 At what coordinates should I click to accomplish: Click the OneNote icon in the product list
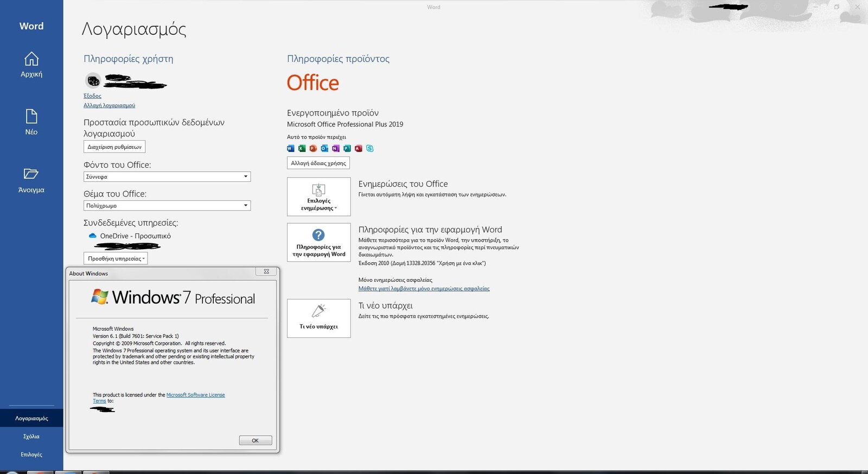click(336, 148)
